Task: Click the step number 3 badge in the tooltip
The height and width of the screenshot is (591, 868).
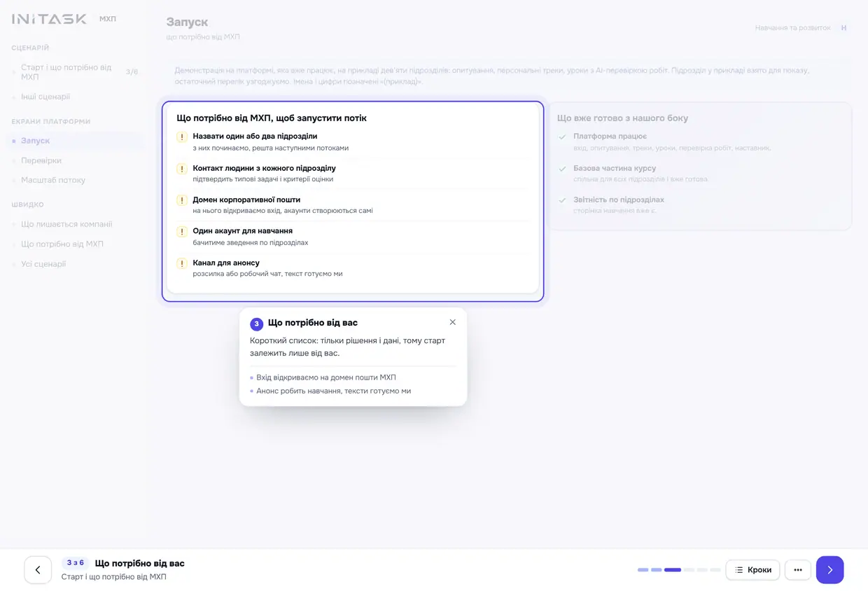Action: pos(257,324)
